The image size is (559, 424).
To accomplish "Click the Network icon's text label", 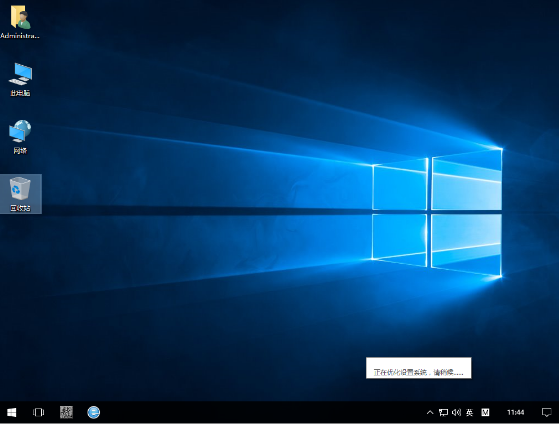I will click(x=20, y=151).
